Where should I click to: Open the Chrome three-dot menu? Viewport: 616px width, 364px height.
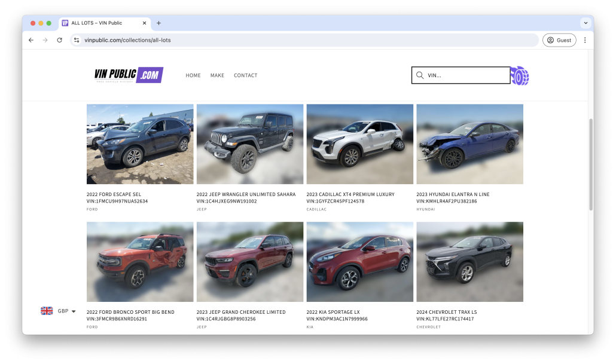tap(584, 40)
